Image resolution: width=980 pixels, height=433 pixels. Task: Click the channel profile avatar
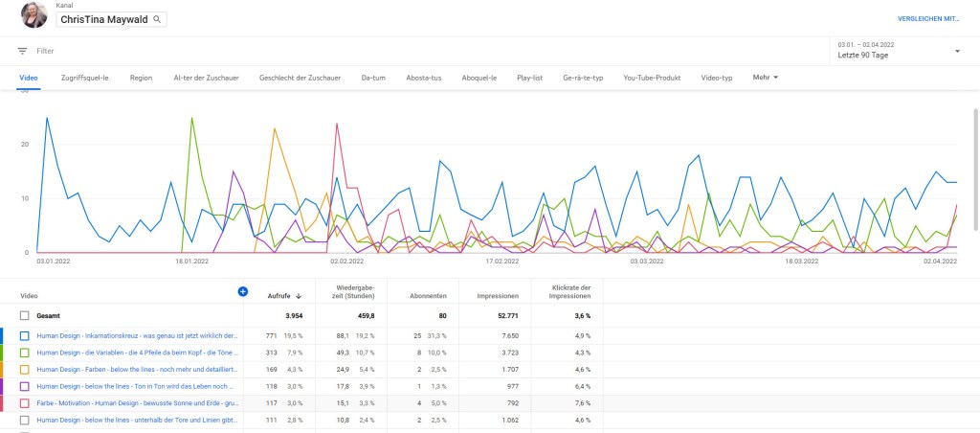[x=33, y=15]
